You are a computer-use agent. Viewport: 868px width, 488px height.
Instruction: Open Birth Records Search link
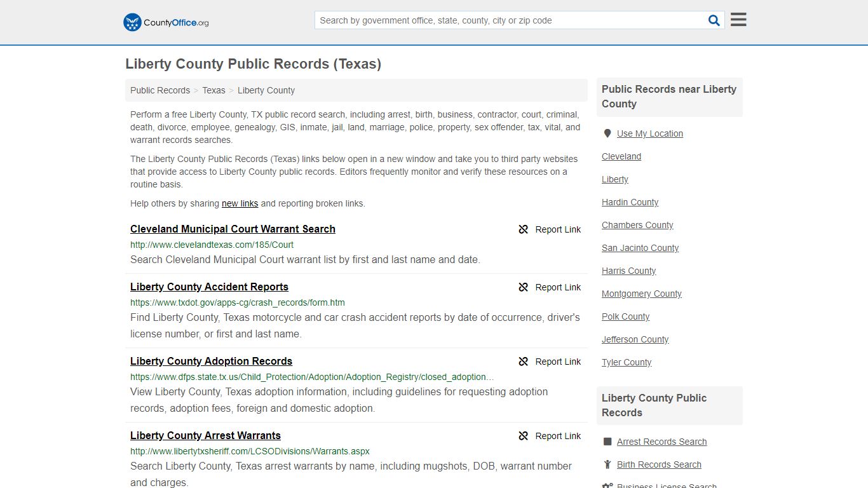[659, 464]
